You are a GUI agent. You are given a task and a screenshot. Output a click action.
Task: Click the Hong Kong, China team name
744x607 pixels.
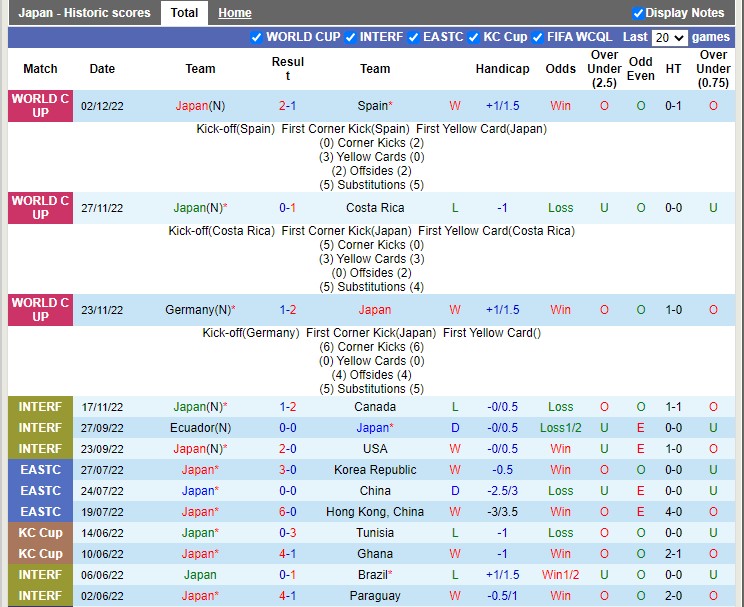click(375, 512)
